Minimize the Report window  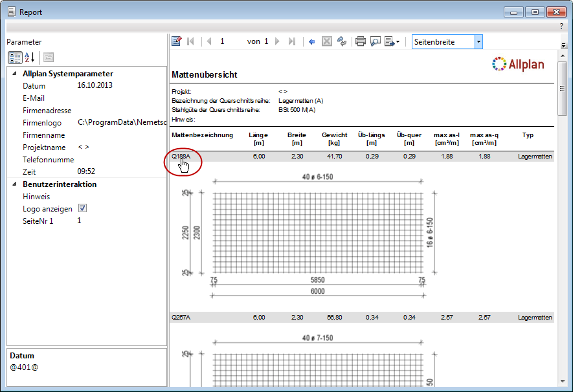513,12
